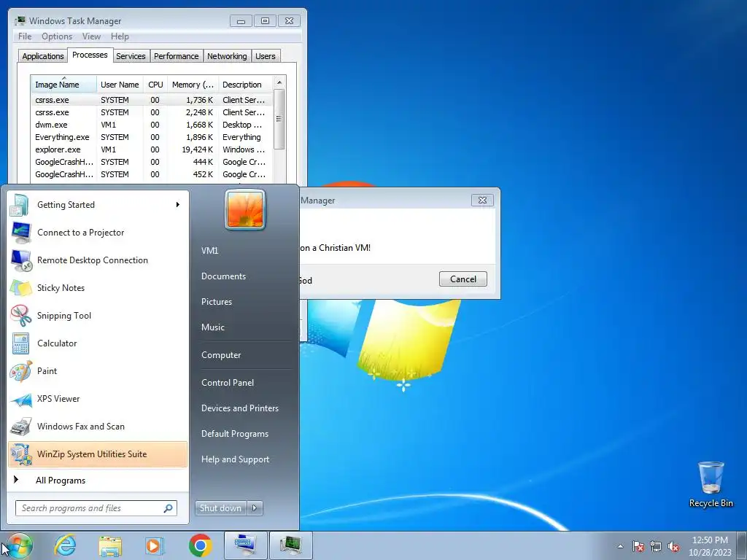
Task: Expand All Programs list
Action: tap(61, 481)
